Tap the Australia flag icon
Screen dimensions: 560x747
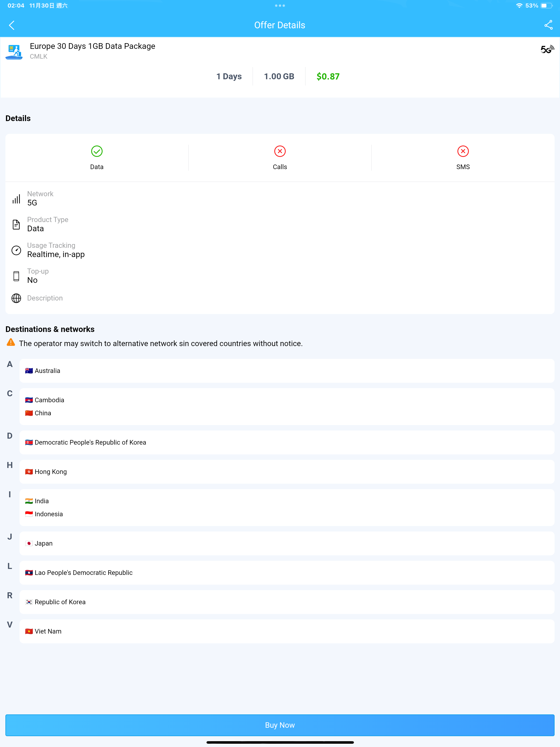[29, 371]
